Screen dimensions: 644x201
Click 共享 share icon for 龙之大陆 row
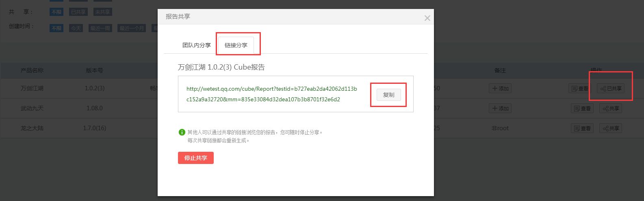coord(611,128)
